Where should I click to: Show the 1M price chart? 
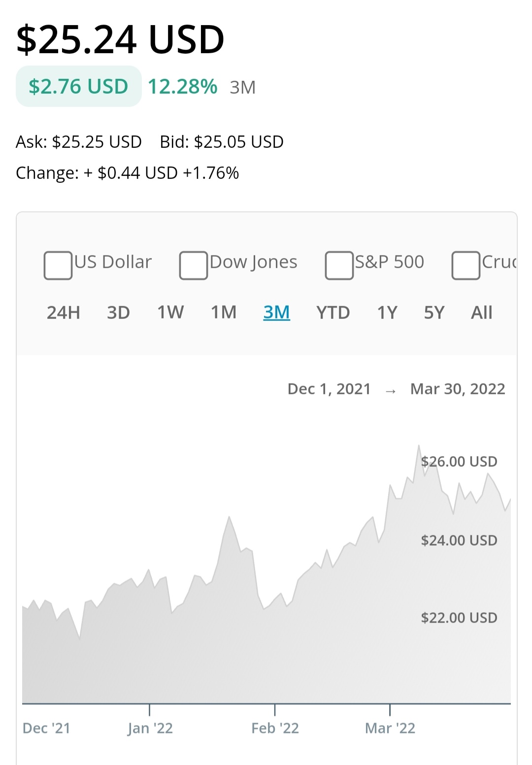224,313
